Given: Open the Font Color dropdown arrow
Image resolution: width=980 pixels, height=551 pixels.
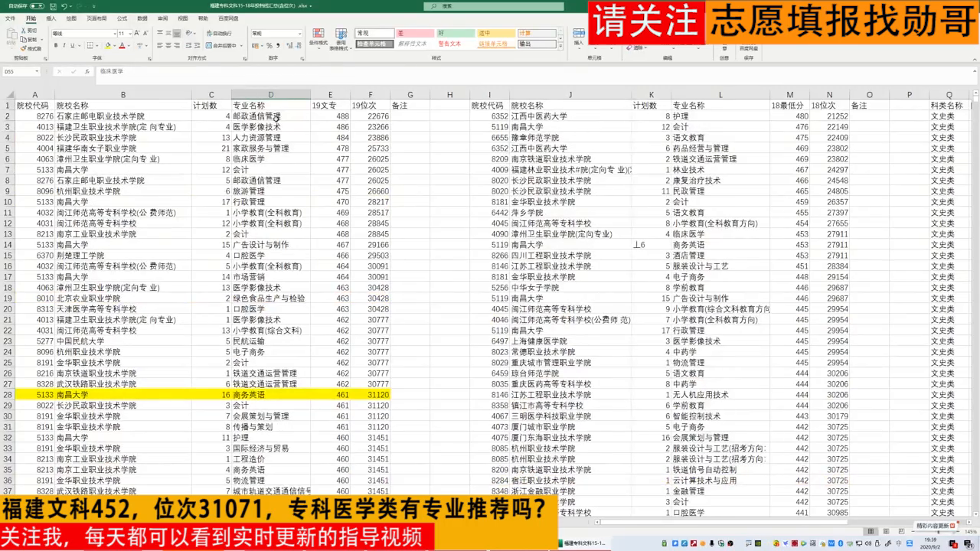Looking at the screenshot, I should coord(129,46).
